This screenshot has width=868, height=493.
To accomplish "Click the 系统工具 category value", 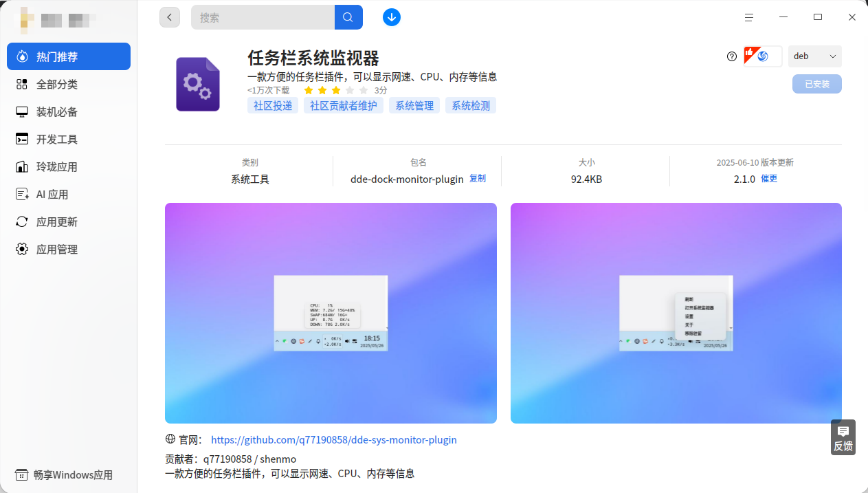I will click(x=250, y=179).
